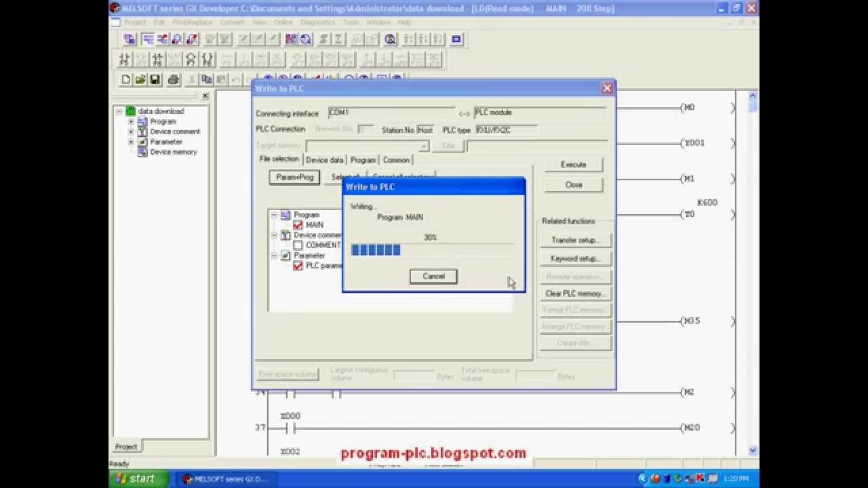Click Close in Write to PLC dialog

click(x=574, y=184)
